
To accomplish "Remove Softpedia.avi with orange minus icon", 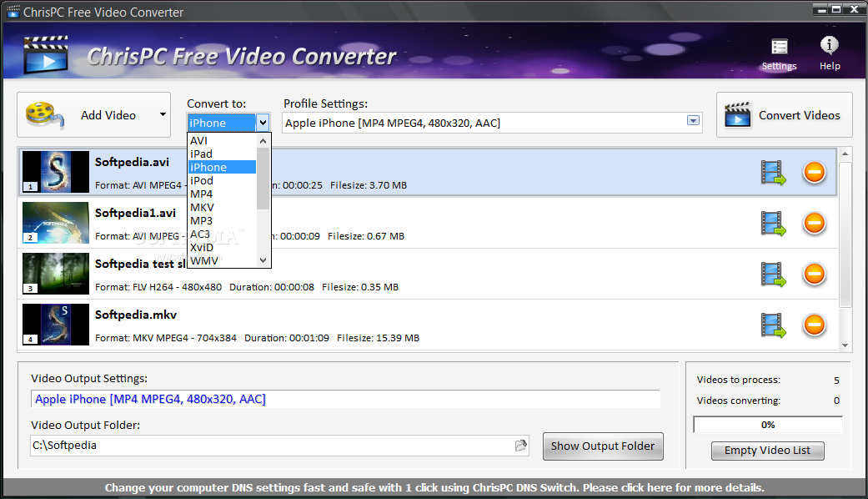I will (x=815, y=172).
